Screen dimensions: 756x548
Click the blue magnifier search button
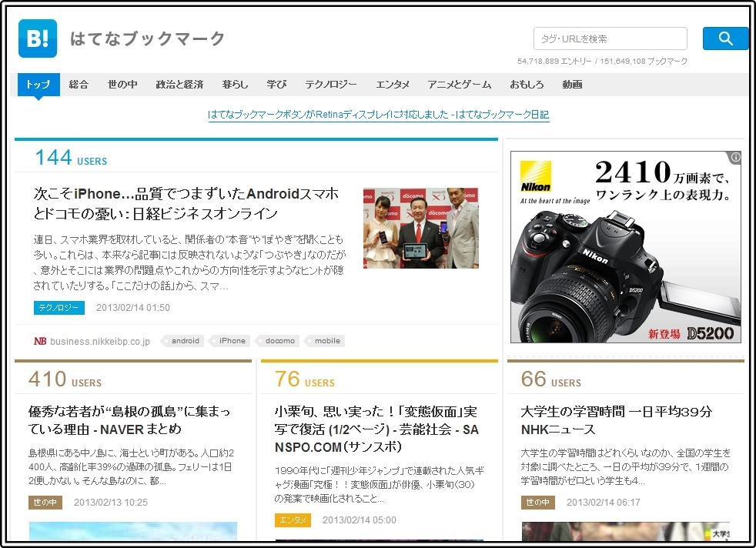coord(725,38)
